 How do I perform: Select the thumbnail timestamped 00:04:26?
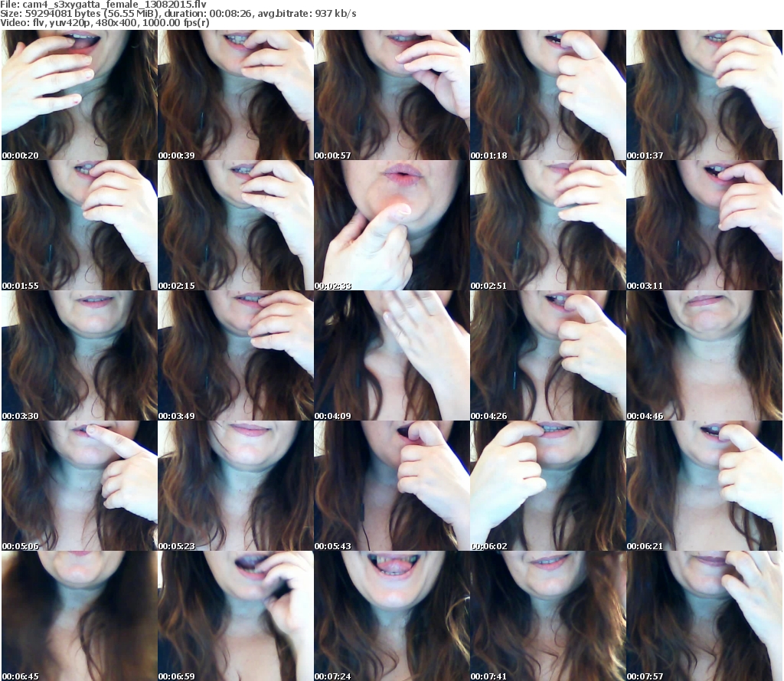click(548, 355)
